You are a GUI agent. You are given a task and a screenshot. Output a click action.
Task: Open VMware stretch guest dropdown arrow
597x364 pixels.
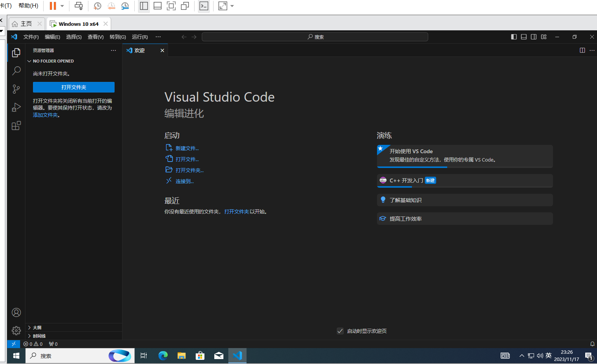click(232, 6)
